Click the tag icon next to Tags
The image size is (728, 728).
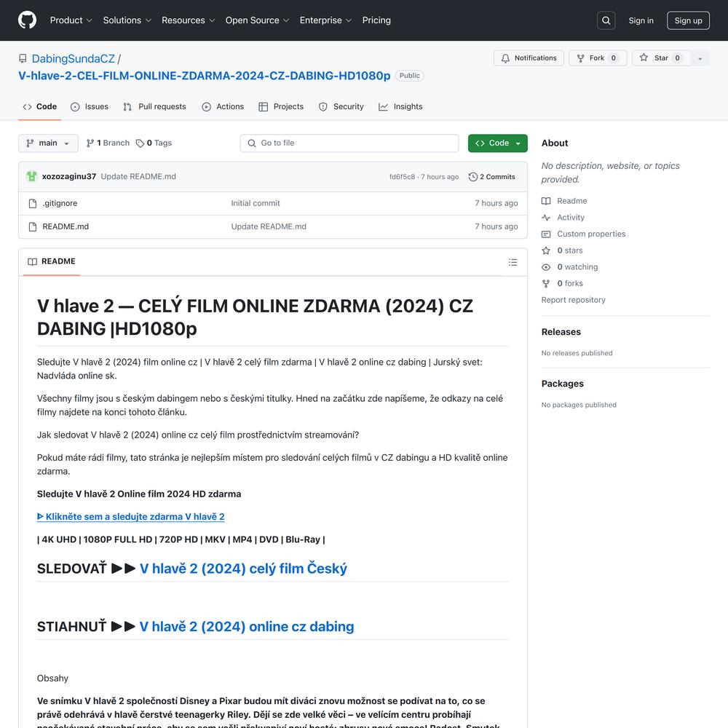point(140,143)
